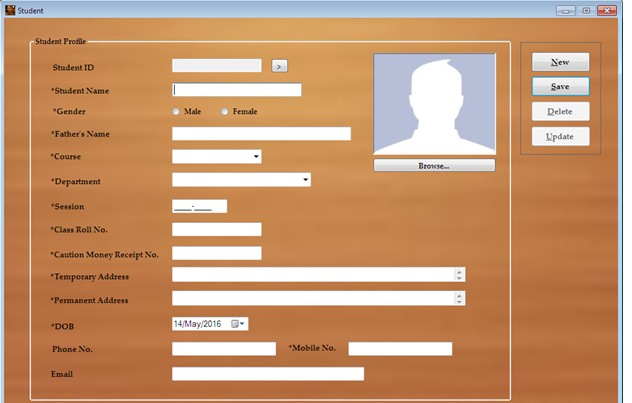Click the "*Department" label

(75, 181)
